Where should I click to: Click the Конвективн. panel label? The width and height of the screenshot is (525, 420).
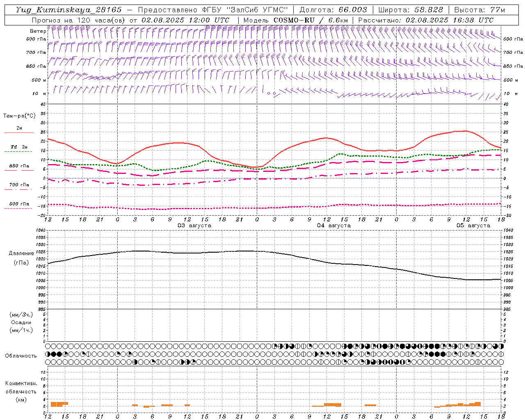pos(21,383)
